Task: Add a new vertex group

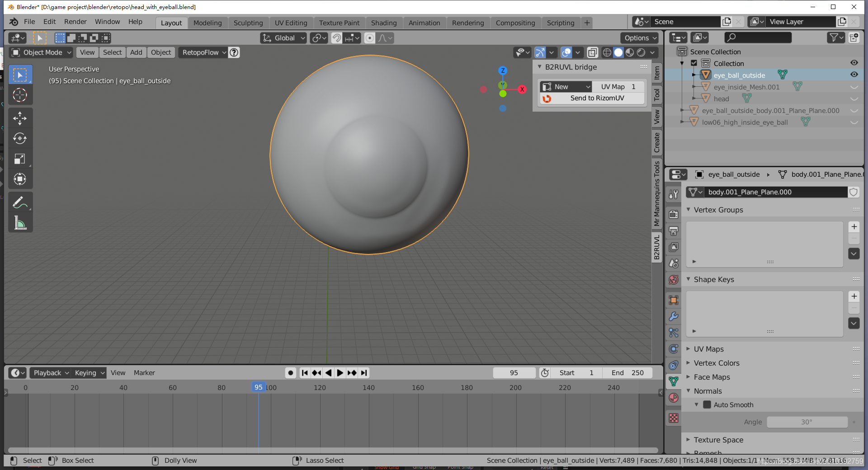Action: 854,227
